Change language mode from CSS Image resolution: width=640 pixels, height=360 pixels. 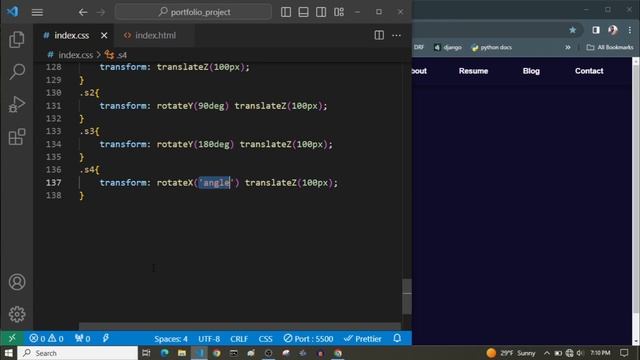click(x=265, y=339)
